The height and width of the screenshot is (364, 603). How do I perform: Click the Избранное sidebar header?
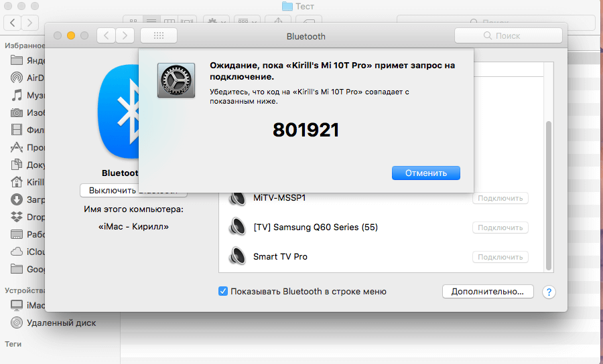(x=25, y=45)
